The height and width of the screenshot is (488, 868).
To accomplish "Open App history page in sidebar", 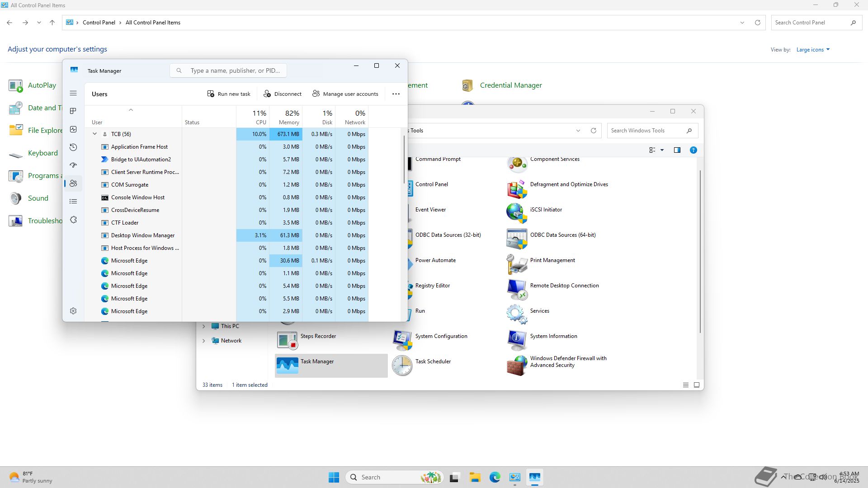I will point(73,147).
